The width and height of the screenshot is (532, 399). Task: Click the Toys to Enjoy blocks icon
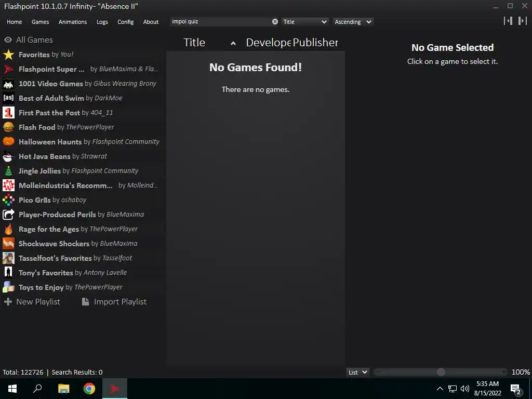[8, 287]
